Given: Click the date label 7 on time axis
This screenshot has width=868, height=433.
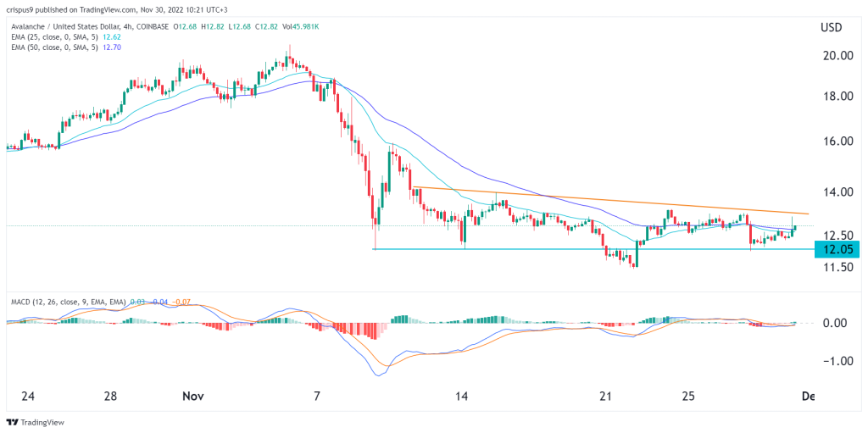Looking at the screenshot, I should pyautogui.click(x=317, y=397).
